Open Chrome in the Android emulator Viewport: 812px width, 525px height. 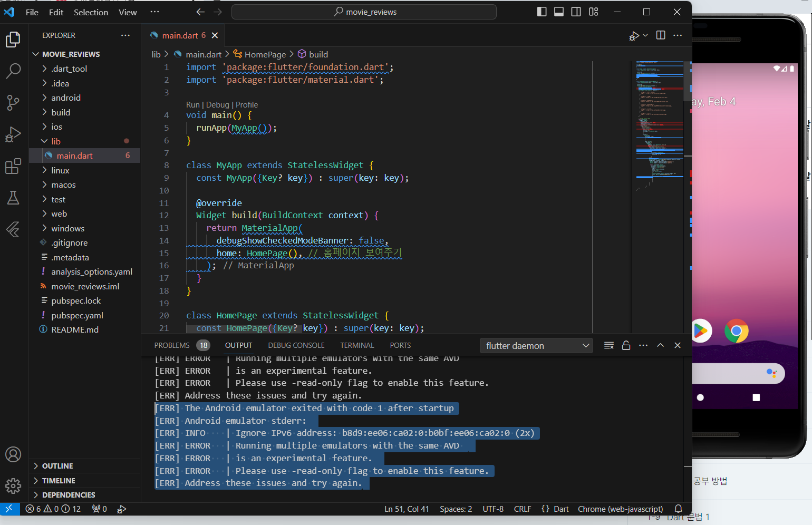[x=736, y=331]
